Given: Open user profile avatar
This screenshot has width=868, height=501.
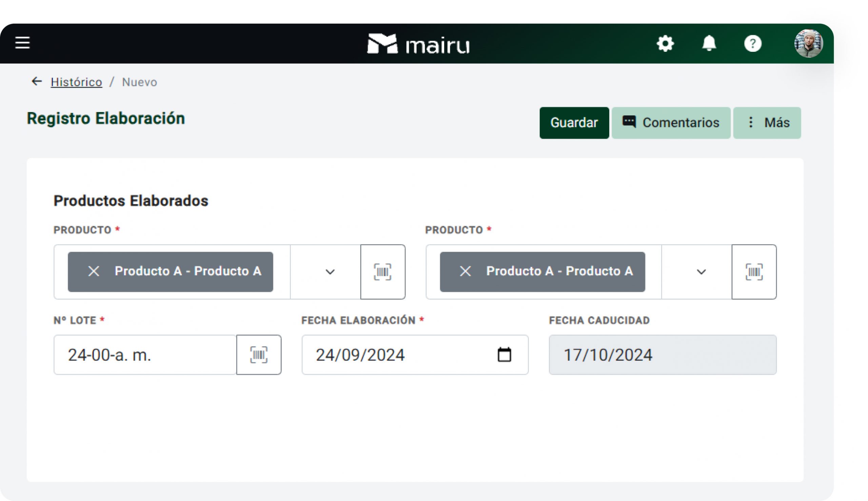Looking at the screenshot, I should click(808, 44).
